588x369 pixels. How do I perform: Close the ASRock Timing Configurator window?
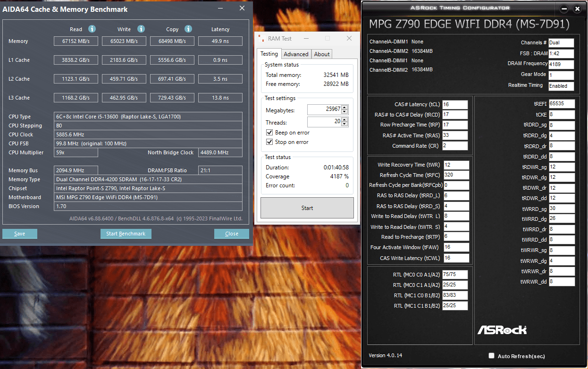(x=577, y=9)
